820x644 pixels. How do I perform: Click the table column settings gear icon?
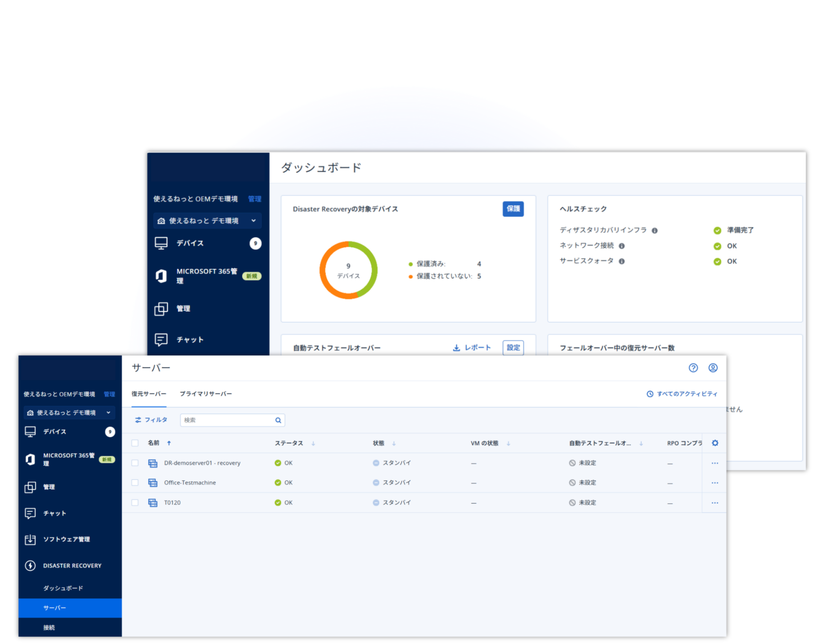[715, 443]
